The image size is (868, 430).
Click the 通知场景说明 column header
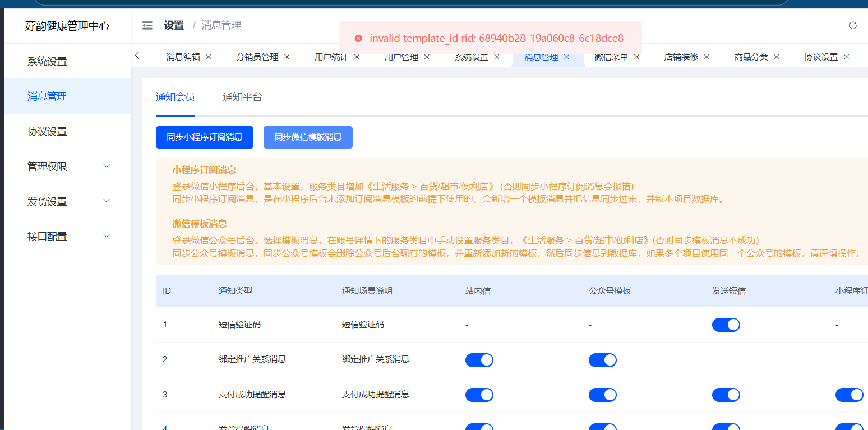[367, 291]
